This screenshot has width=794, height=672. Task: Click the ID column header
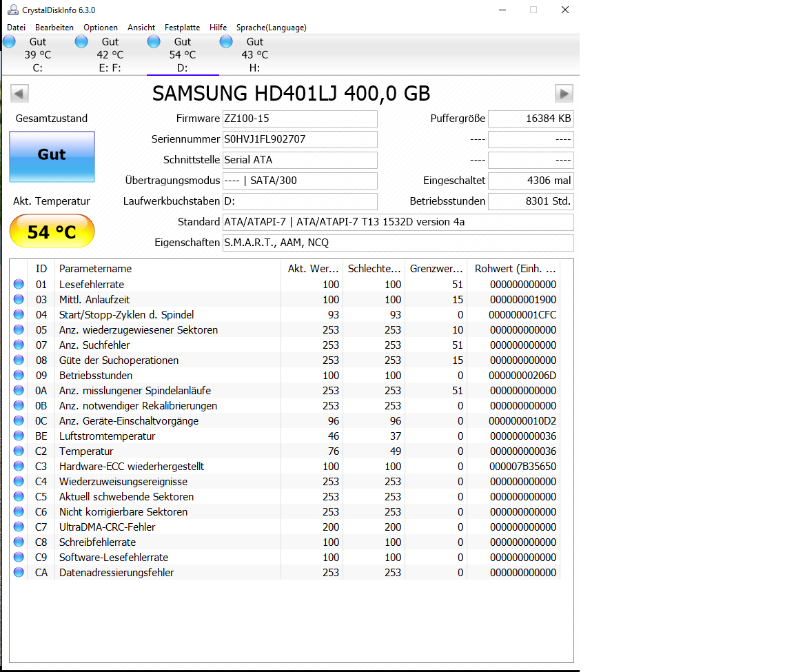(x=41, y=268)
